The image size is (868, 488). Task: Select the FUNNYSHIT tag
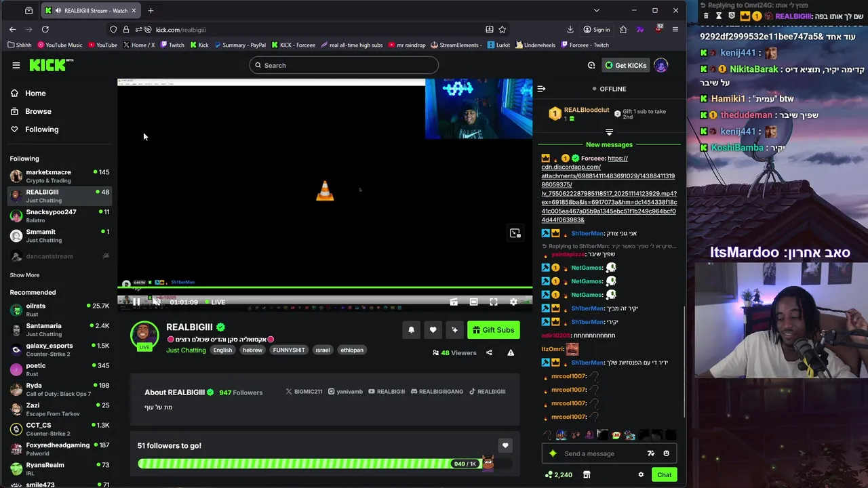[x=289, y=350]
